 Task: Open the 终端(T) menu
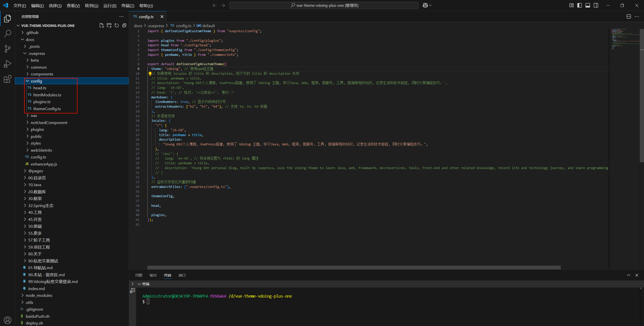click(128, 6)
